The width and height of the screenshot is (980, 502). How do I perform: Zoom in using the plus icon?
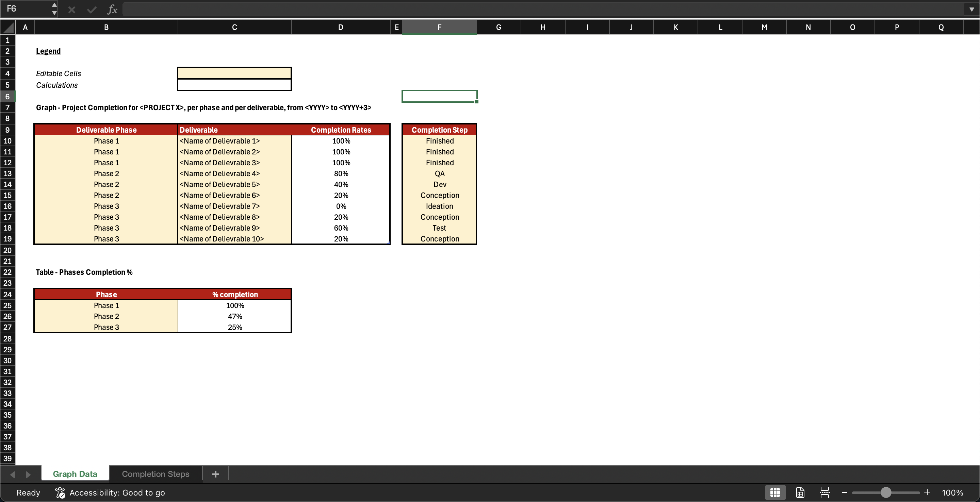click(927, 492)
